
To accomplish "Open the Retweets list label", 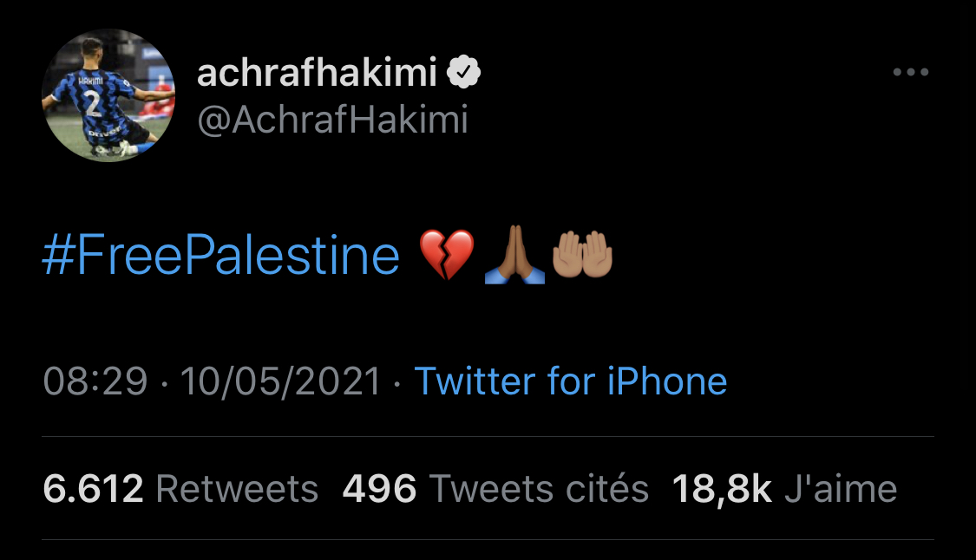I will click(237, 490).
